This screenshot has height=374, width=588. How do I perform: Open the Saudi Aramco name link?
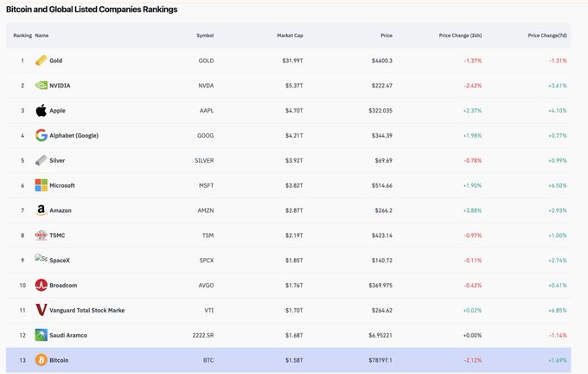click(x=68, y=335)
